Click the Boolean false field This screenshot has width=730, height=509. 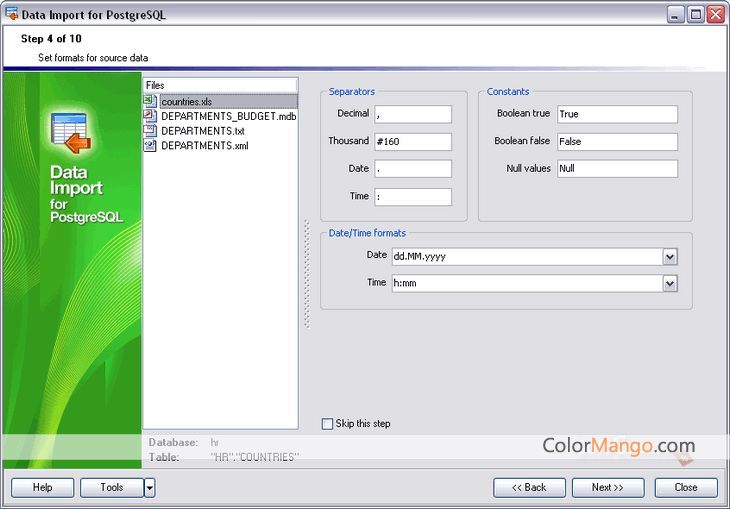click(x=617, y=142)
